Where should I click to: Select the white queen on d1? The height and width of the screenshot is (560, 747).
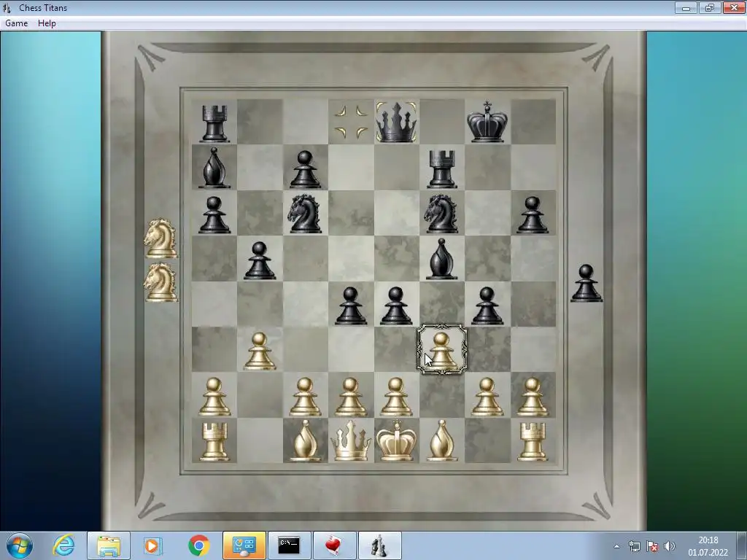(x=351, y=441)
